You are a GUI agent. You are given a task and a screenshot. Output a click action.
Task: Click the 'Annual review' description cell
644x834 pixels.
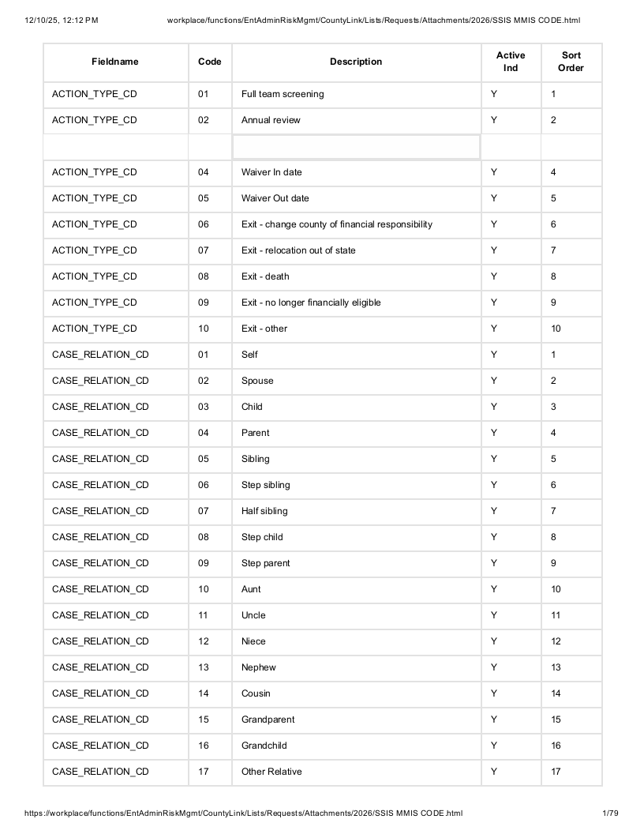pos(356,121)
